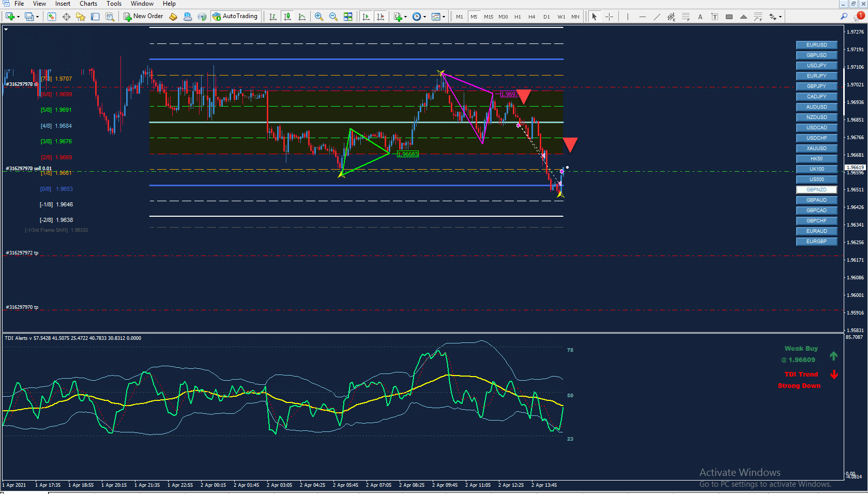Expand the new chart dropdown arrow
Viewport: 868px width, 494px height.
pos(18,17)
